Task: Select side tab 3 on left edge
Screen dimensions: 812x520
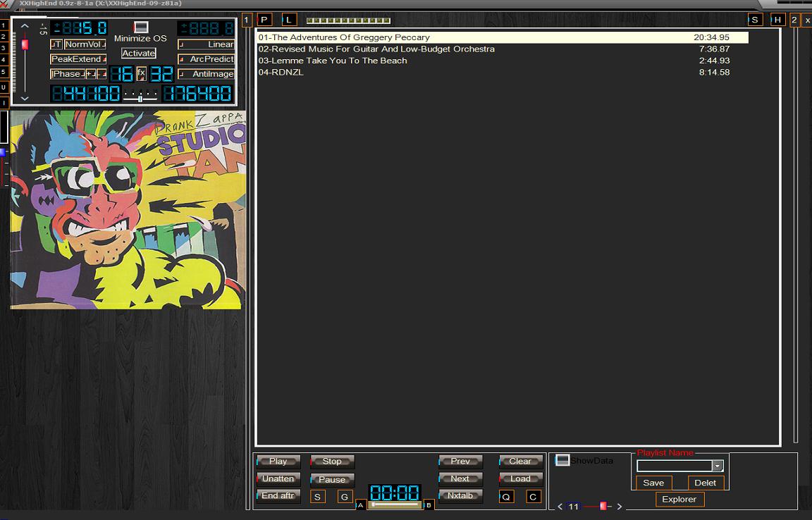Action: (x=4, y=49)
